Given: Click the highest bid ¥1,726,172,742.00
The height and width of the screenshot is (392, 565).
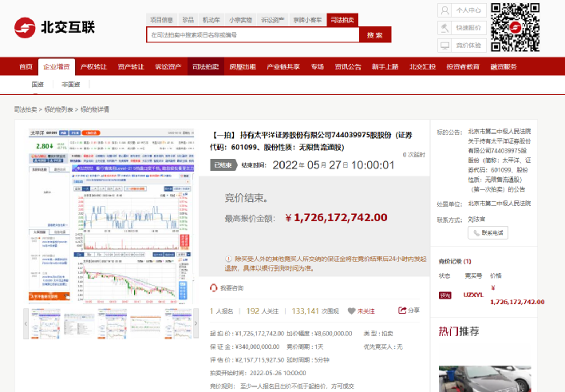Looking at the screenshot, I should [337, 217].
